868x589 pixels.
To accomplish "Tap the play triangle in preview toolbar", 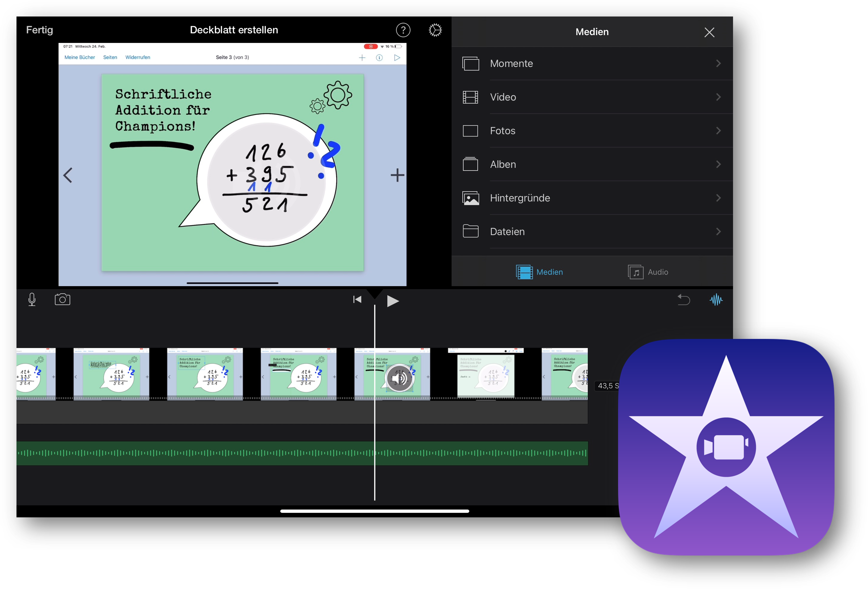I will 397,58.
